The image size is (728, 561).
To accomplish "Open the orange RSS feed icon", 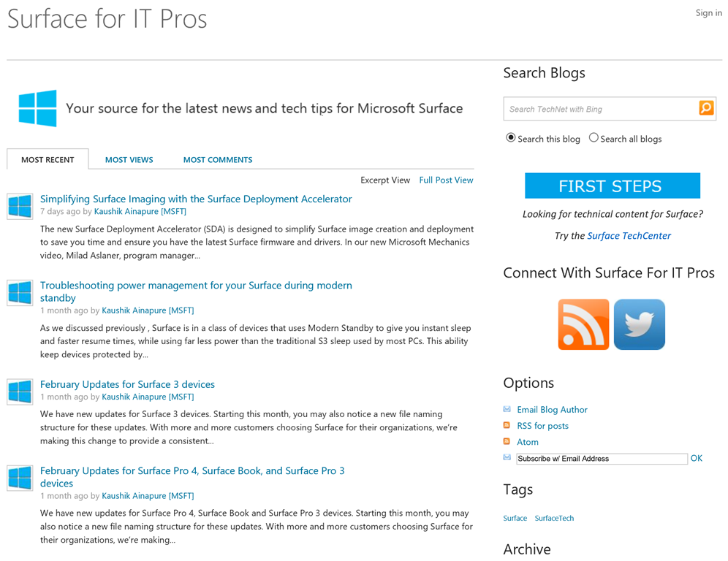I will pyautogui.click(x=583, y=324).
